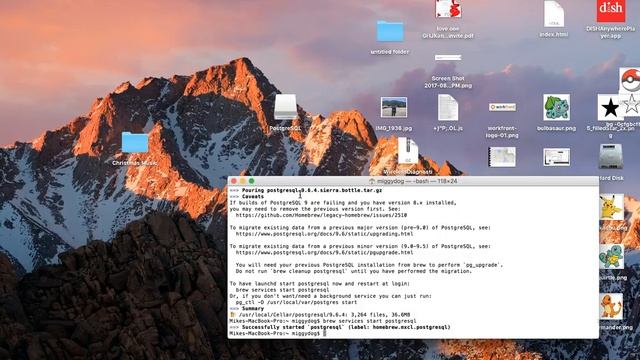Minimize Terminal with the yellow button
Viewport: 640px width, 360px height.
click(x=243, y=181)
